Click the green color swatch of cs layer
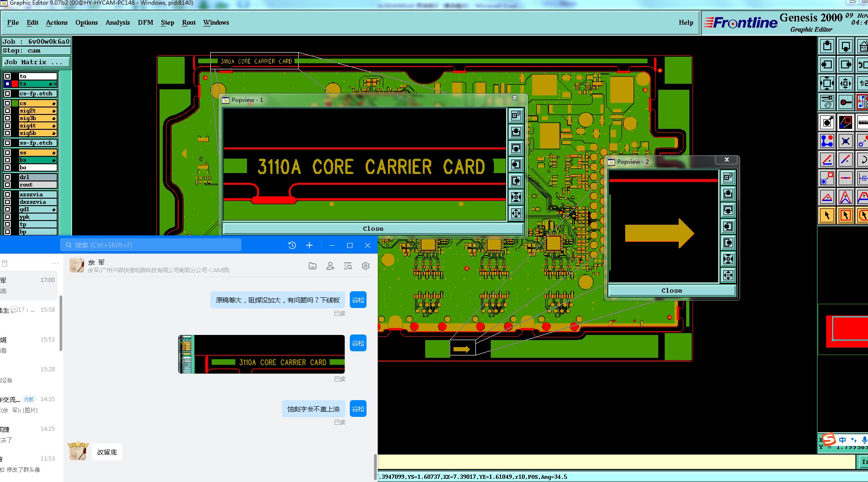Image resolution: width=868 pixels, height=482 pixels. [x=15, y=103]
